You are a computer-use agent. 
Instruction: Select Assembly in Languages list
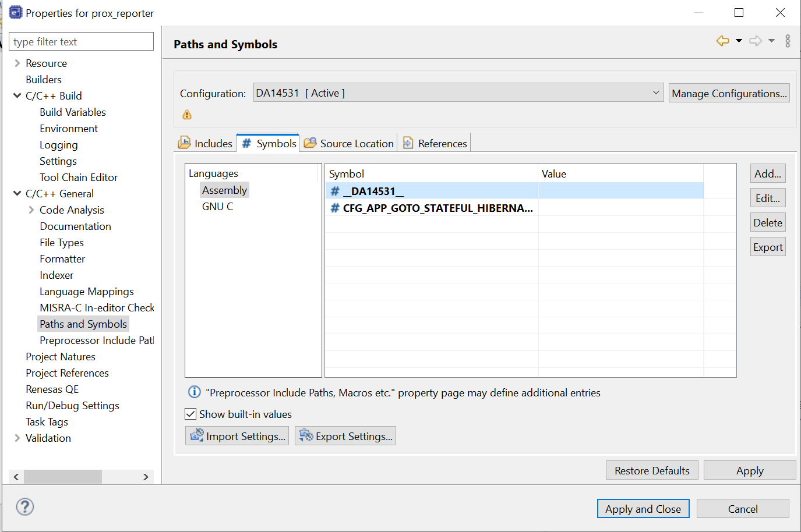click(224, 190)
